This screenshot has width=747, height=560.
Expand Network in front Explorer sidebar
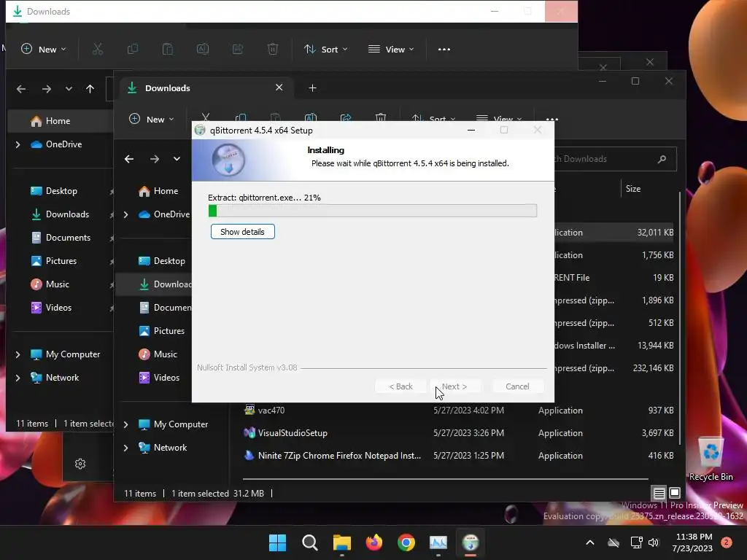(x=125, y=448)
